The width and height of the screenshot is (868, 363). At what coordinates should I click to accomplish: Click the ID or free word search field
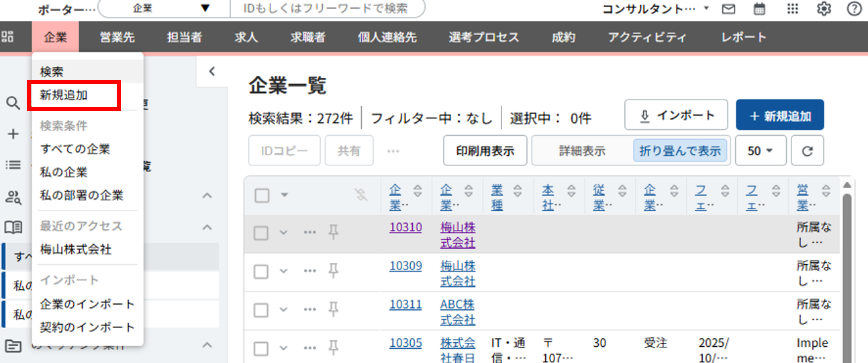pyautogui.click(x=329, y=9)
